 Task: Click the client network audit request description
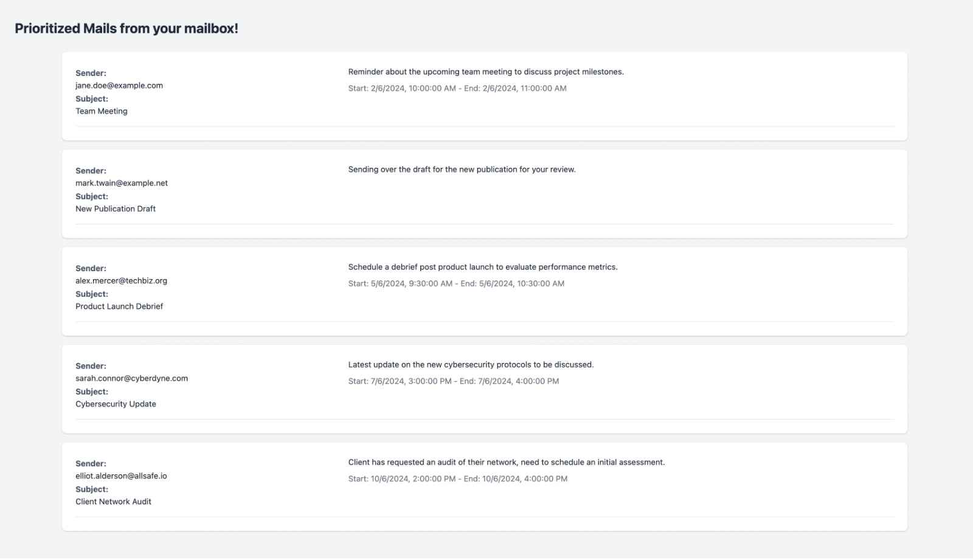click(x=507, y=462)
